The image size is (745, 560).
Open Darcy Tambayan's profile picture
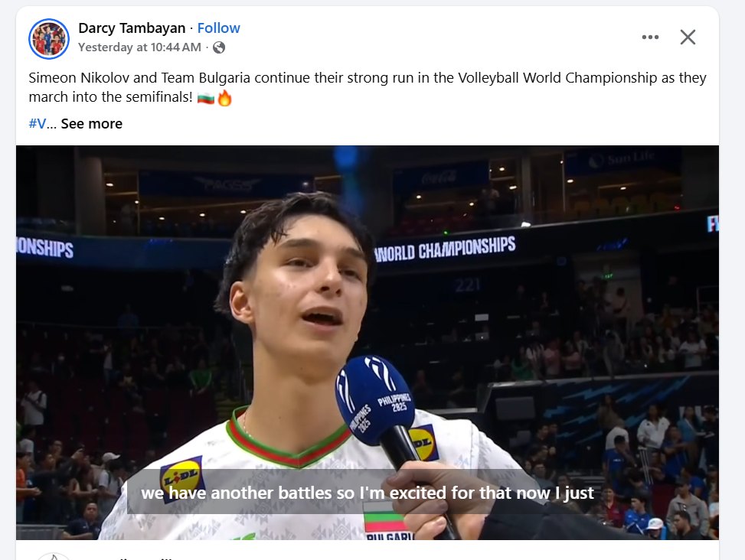[x=49, y=38]
